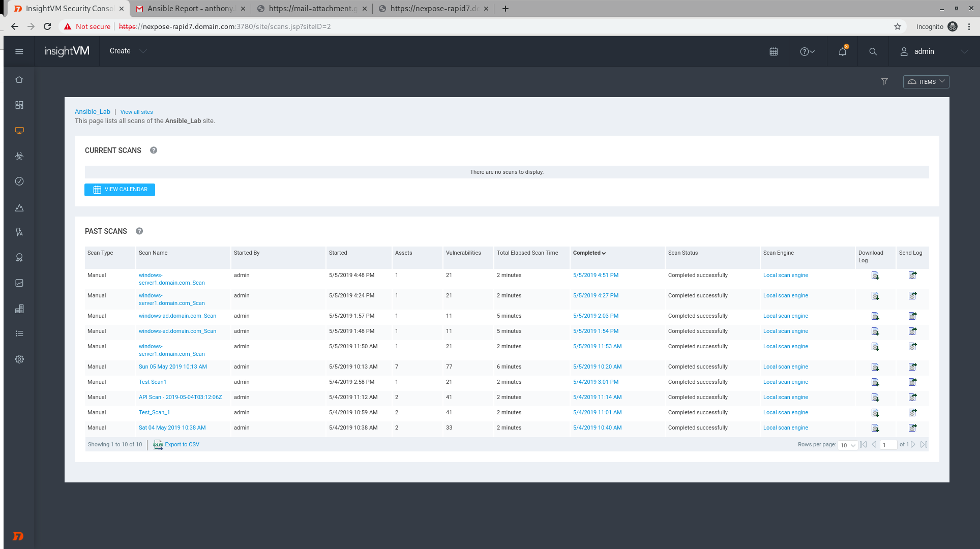Expand the Create dropdown
980x549 pixels.
128,51
